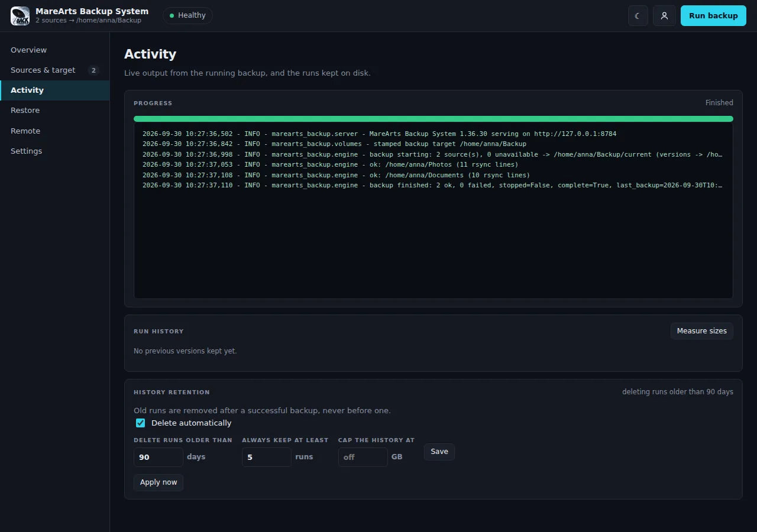The width and height of the screenshot is (757, 532).
Task: Open the Restore section
Action: coord(54,111)
